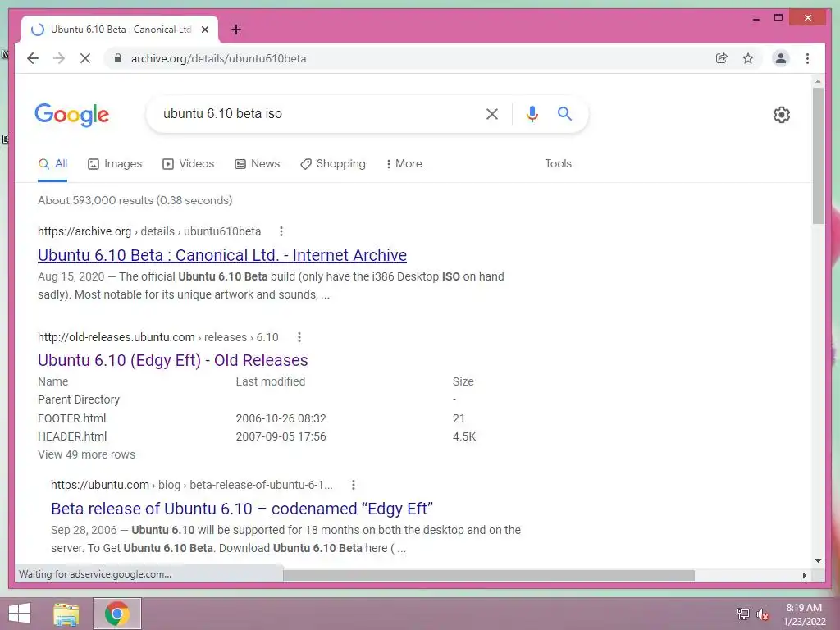Click the horizontal scrollbar thumb
The width and height of the screenshot is (840, 630).
[489, 575]
